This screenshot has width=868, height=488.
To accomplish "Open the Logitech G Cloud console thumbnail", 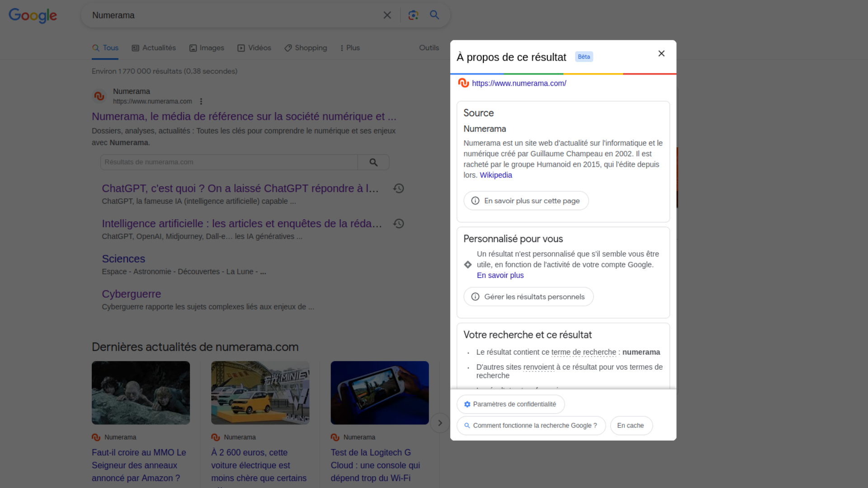I will click(x=380, y=393).
